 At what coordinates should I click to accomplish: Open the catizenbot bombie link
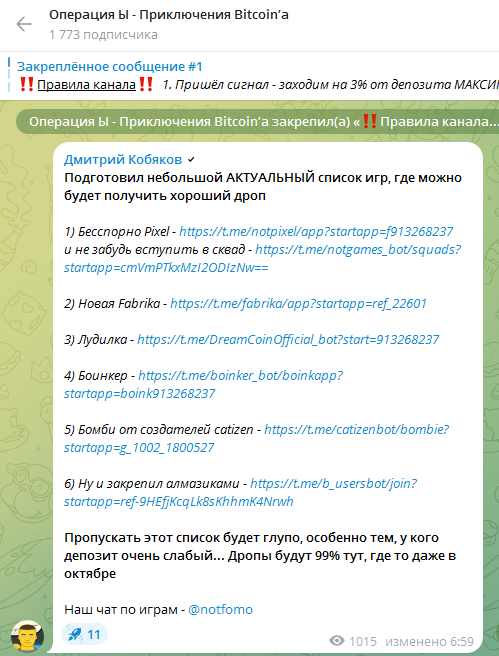click(256, 438)
